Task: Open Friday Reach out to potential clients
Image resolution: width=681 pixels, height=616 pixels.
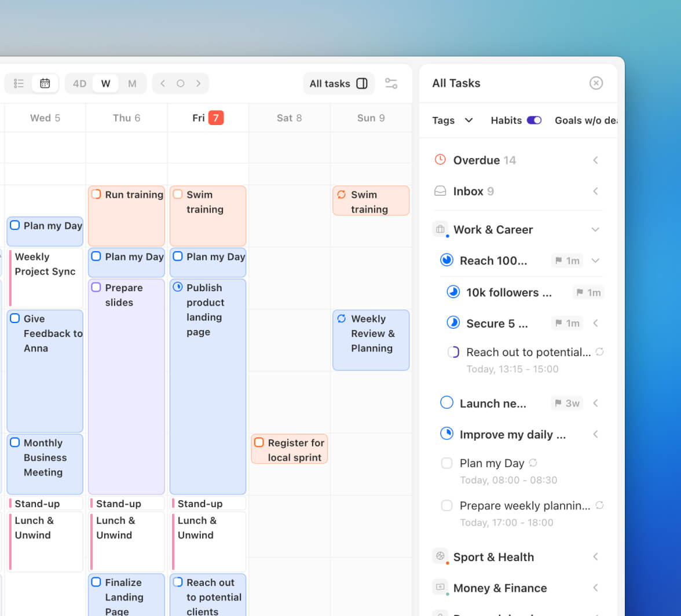Action: tap(208, 595)
